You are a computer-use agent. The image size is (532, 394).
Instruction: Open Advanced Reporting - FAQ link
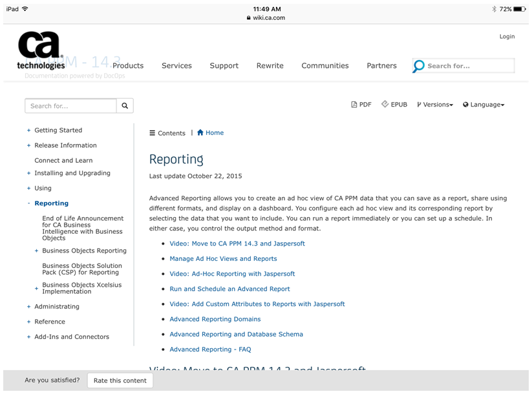coord(210,349)
